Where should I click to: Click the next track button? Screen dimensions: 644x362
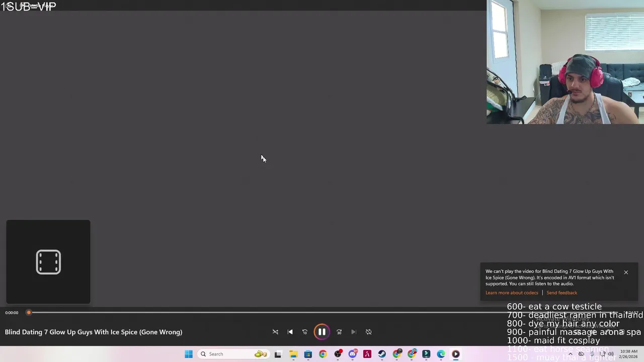pyautogui.click(x=354, y=332)
